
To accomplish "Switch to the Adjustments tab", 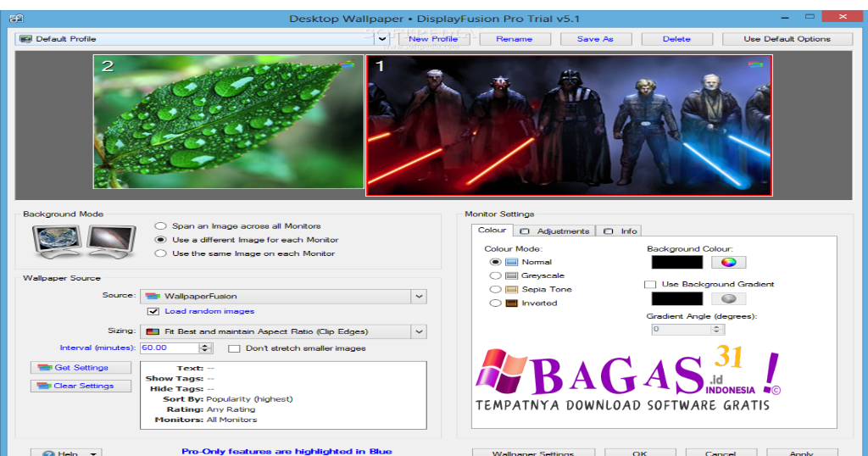I will click(555, 231).
